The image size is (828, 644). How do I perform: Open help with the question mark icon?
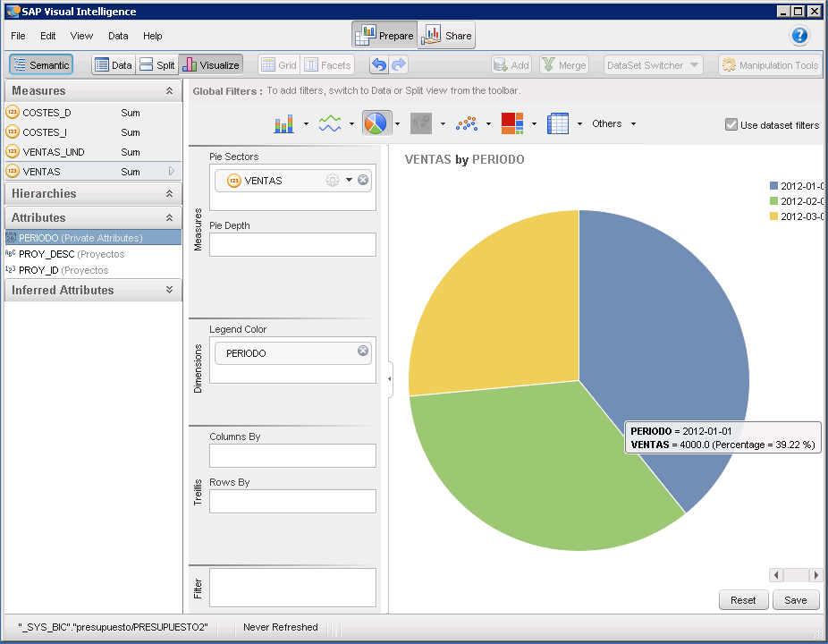799,36
